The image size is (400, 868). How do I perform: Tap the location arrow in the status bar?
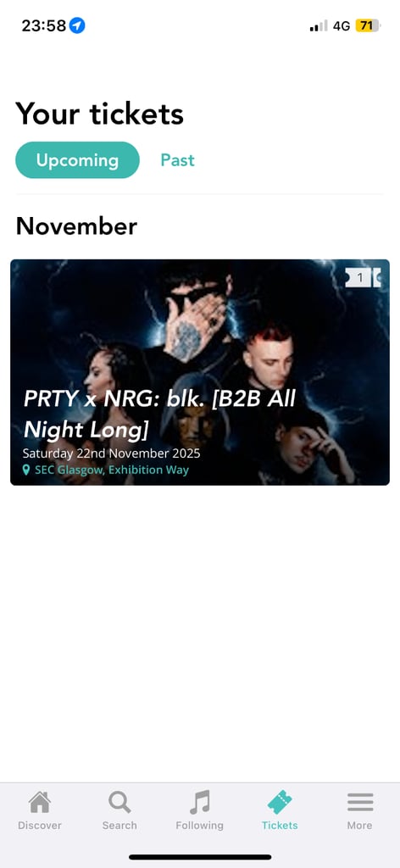(x=77, y=25)
